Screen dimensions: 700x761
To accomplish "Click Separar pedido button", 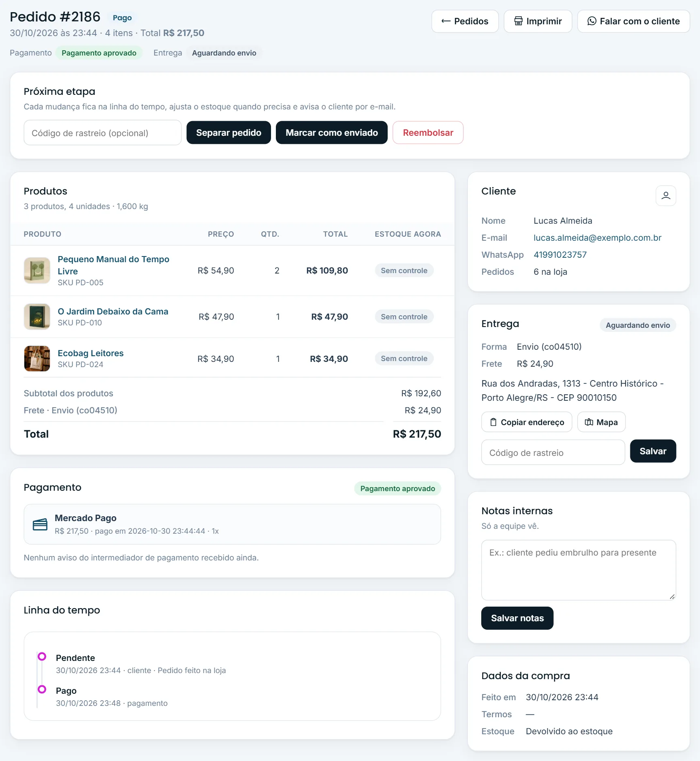I will point(228,133).
